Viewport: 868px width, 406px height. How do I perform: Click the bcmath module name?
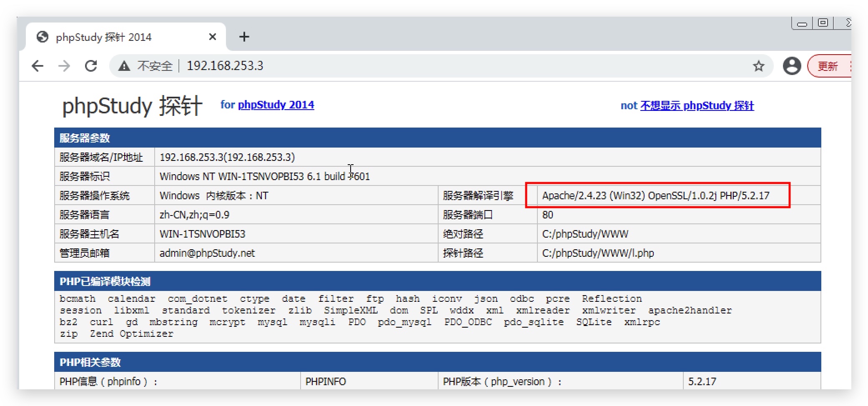[78, 299]
